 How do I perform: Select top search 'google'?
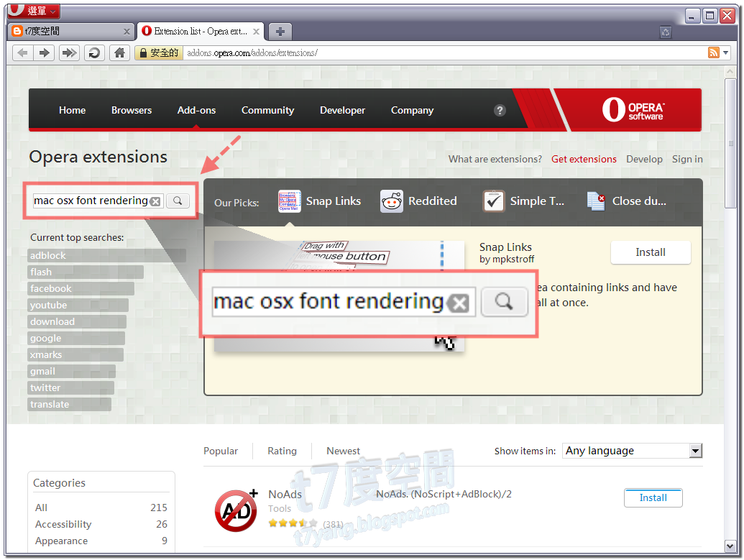point(76,339)
